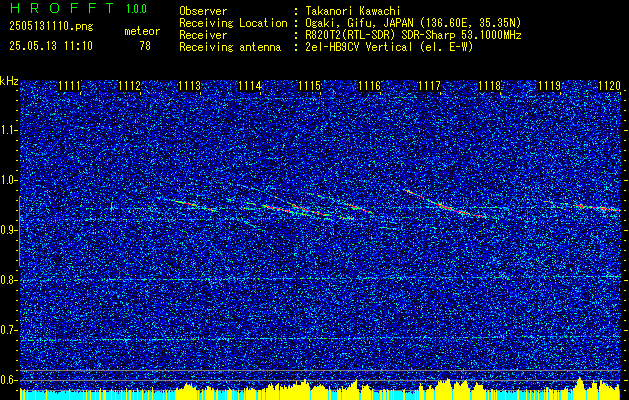Click the 1113 time marker
629x400 pixels.
189,86
